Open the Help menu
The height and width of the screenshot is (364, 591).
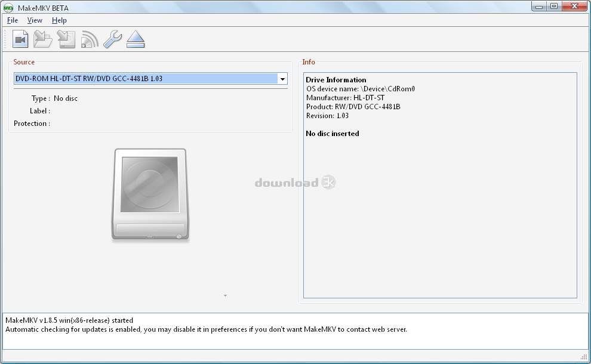tap(59, 20)
